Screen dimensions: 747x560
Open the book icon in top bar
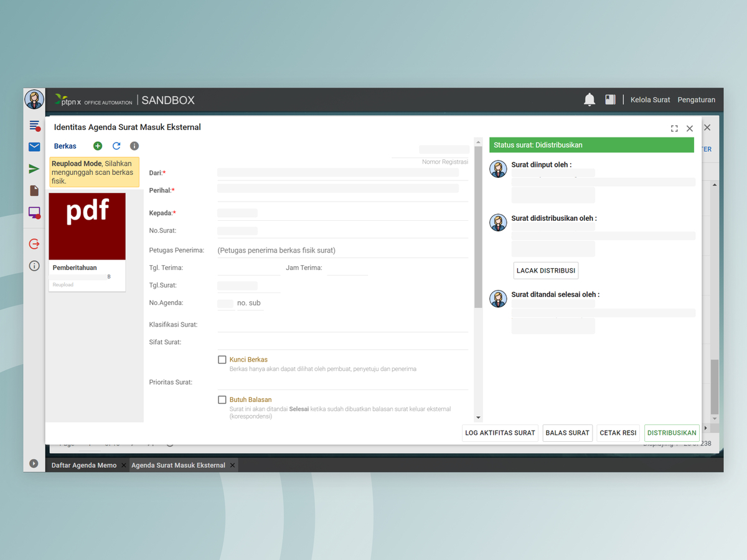[610, 100]
